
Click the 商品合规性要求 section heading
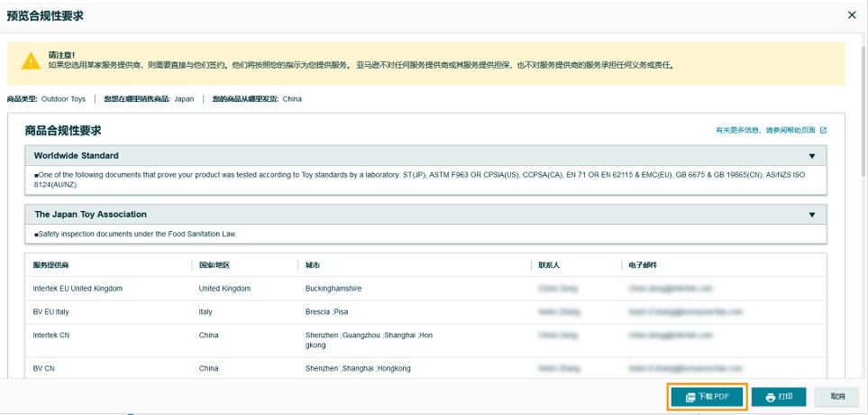click(63, 131)
